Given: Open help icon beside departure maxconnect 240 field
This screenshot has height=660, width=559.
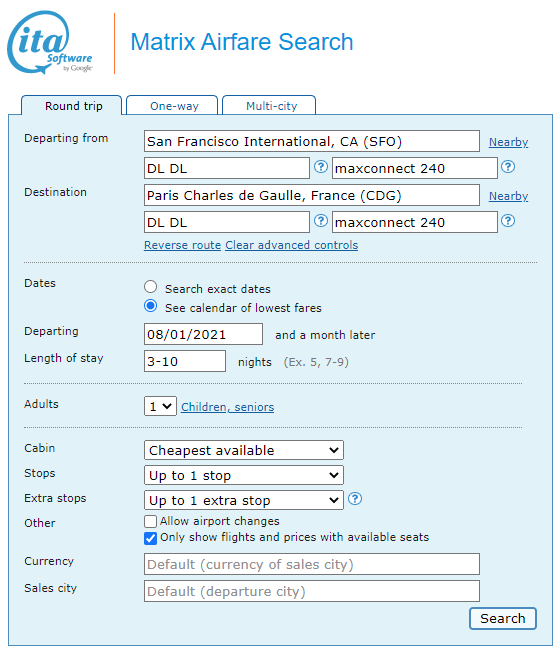Looking at the screenshot, I should pyautogui.click(x=508, y=167).
